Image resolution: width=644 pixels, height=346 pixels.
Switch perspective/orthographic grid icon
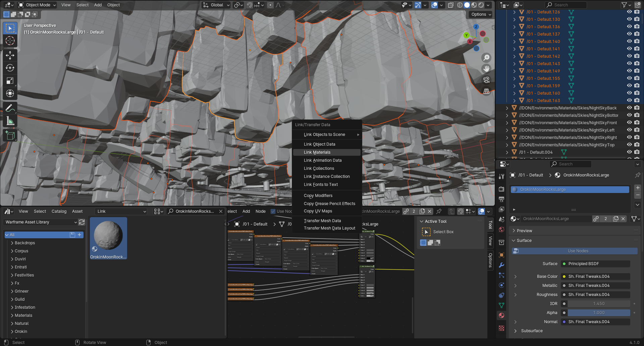(486, 91)
